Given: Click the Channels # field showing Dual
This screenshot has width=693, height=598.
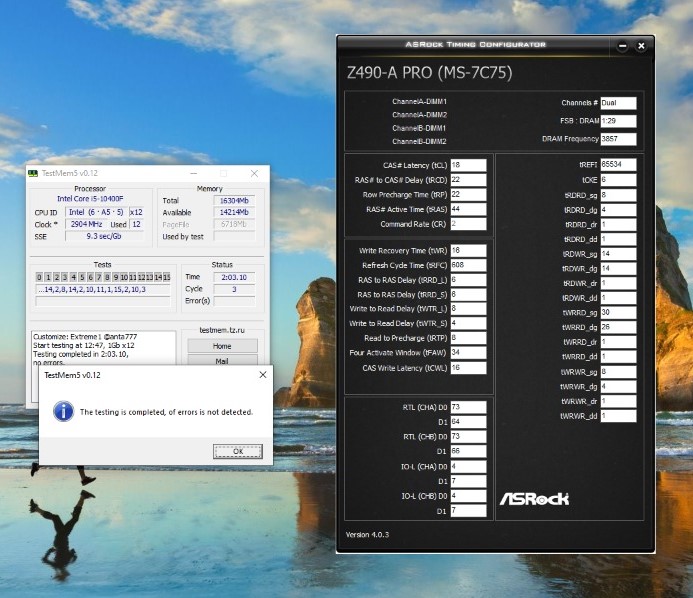Looking at the screenshot, I should coord(618,103).
